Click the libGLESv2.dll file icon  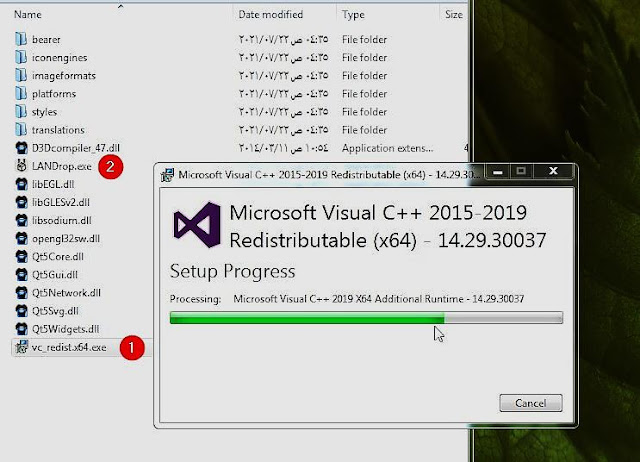[x=21, y=202]
